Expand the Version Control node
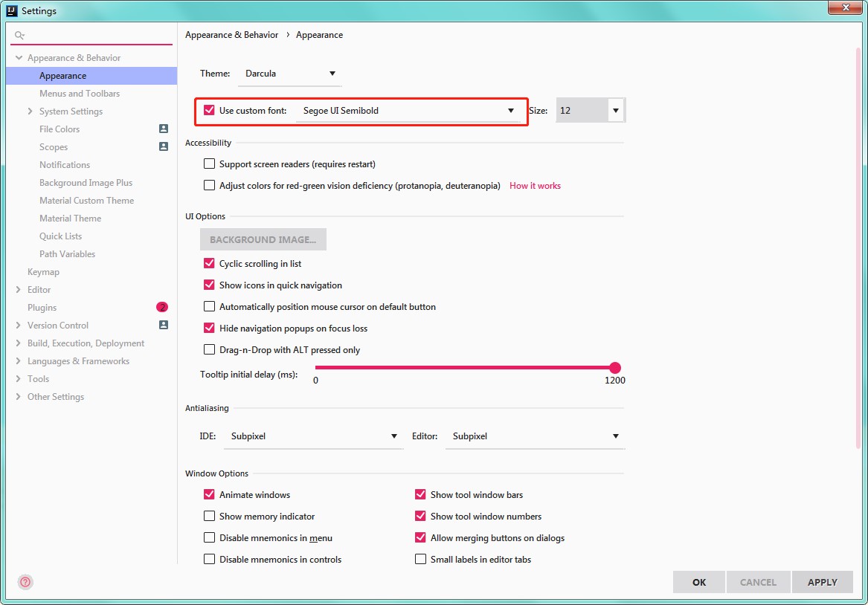 (19, 326)
